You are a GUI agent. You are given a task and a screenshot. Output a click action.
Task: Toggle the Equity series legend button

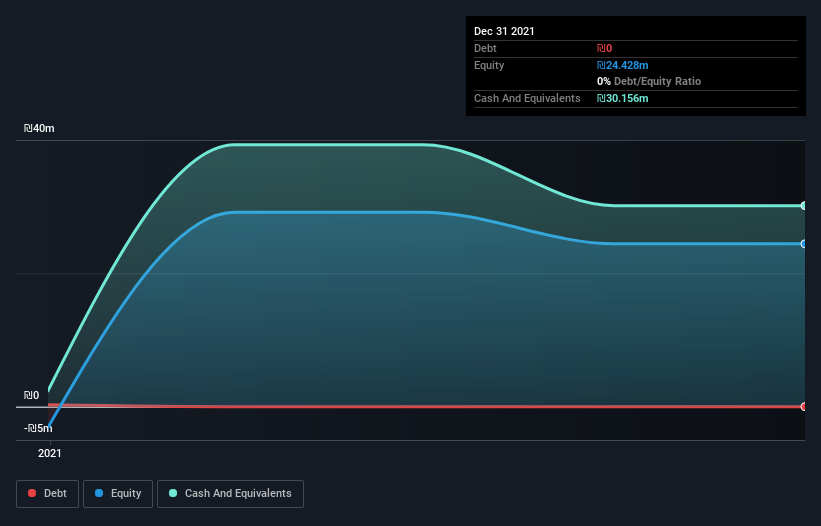pyautogui.click(x=118, y=494)
